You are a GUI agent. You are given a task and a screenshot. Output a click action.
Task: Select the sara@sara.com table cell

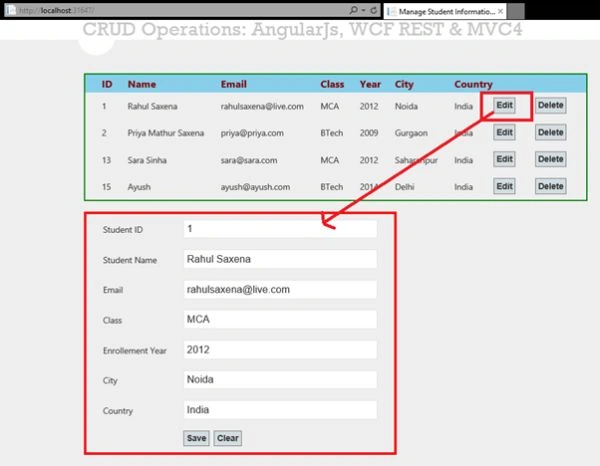point(249,160)
